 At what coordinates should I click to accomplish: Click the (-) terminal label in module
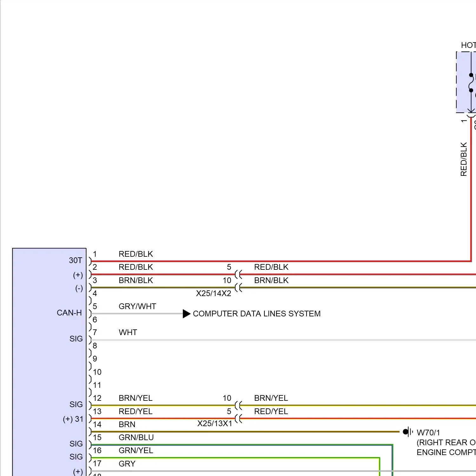tap(79, 288)
